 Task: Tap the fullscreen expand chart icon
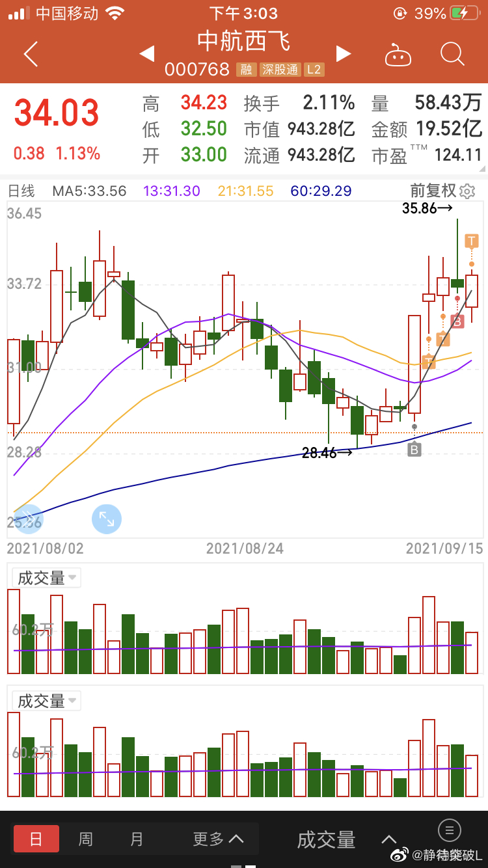coord(106,519)
